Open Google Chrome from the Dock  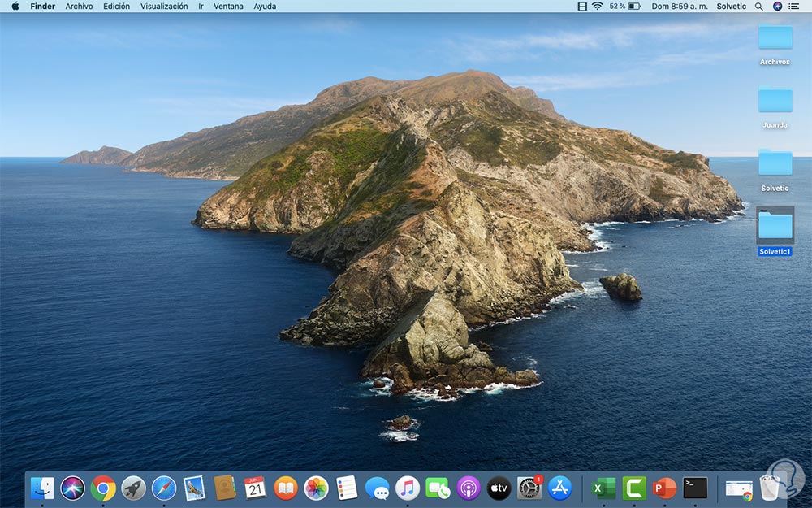pos(103,488)
